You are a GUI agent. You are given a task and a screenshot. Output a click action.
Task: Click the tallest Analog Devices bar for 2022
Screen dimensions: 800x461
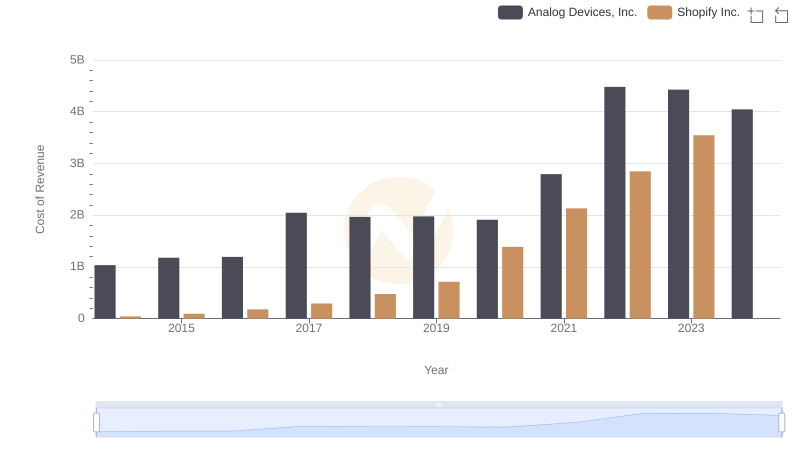(x=615, y=203)
